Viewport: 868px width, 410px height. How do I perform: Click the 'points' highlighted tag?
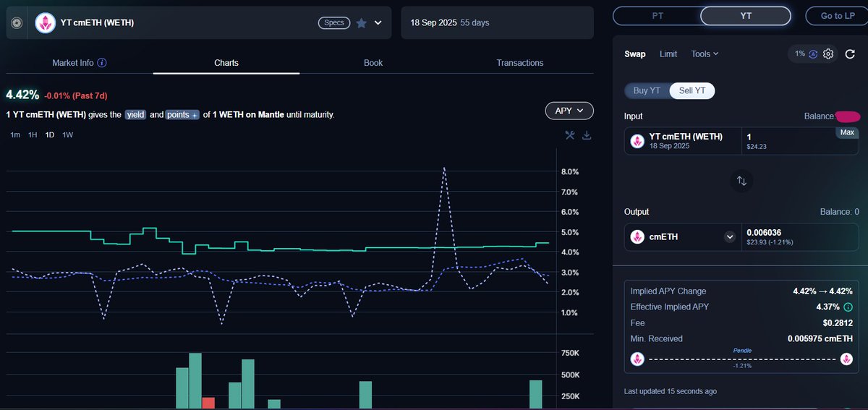click(x=182, y=114)
